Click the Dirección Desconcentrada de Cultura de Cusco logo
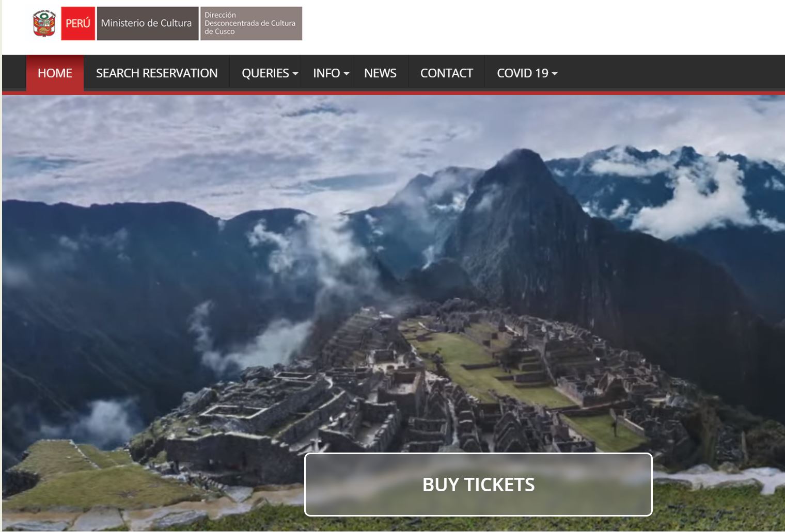The width and height of the screenshot is (785, 532). pos(251,23)
